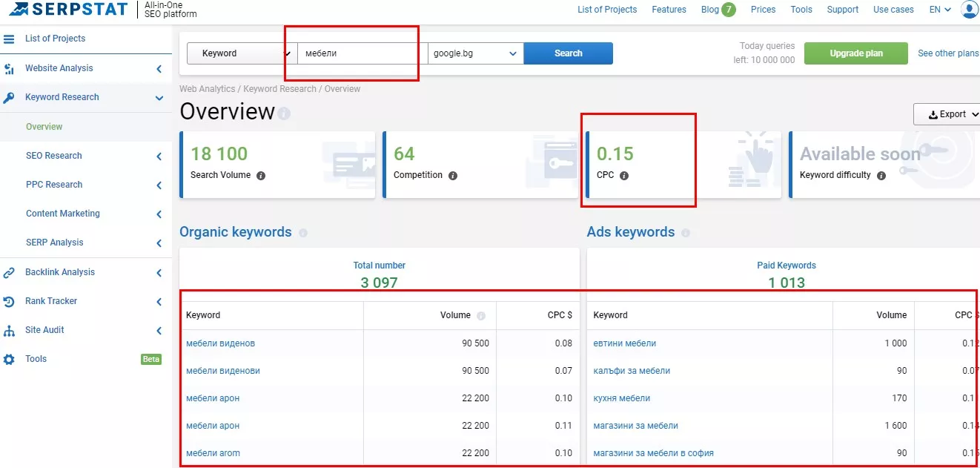This screenshot has height=468, width=980.
Task: Click info icon beside Keyword difficulty
Action: point(881,176)
